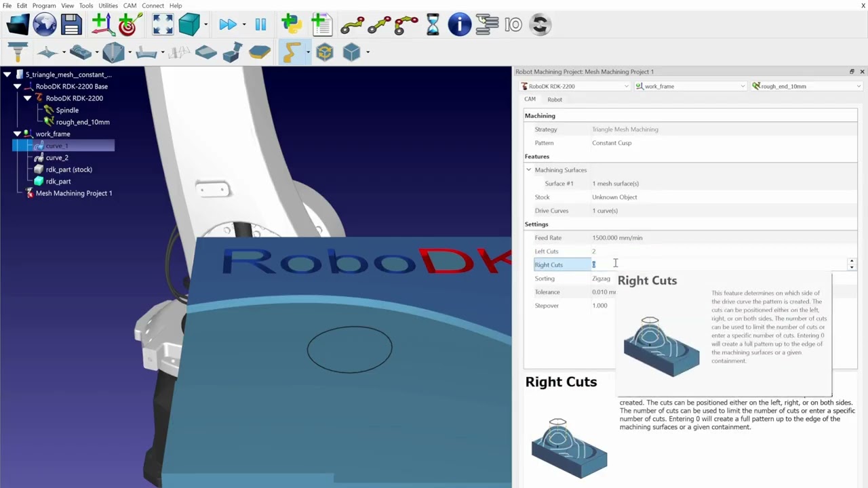Click the Drive Curves value 1 curve(s)
868x488 pixels.
tap(605, 211)
